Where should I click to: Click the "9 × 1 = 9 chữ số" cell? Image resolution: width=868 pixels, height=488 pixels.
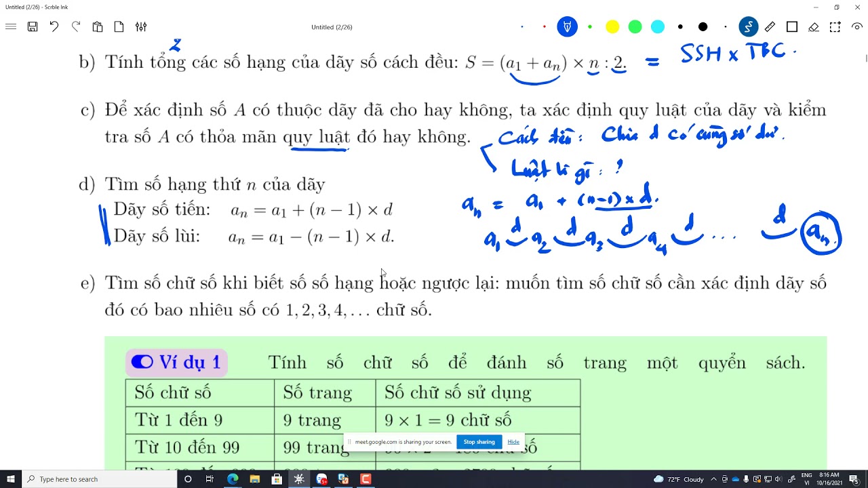tap(478, 420)
